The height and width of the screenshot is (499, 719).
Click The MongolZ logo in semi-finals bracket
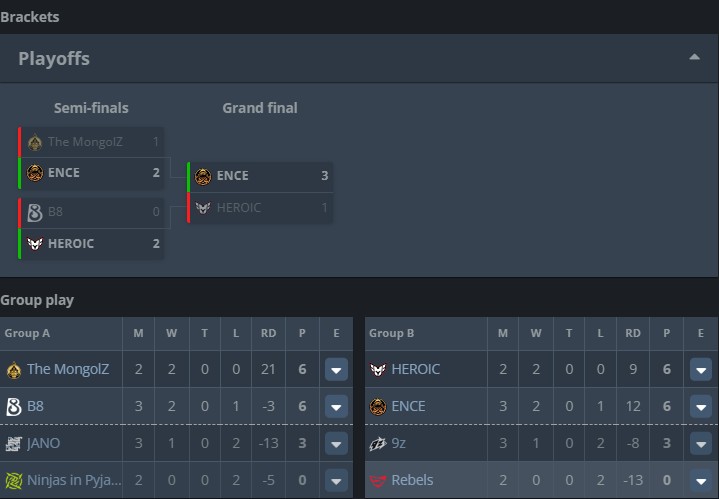tap(35, 142)
